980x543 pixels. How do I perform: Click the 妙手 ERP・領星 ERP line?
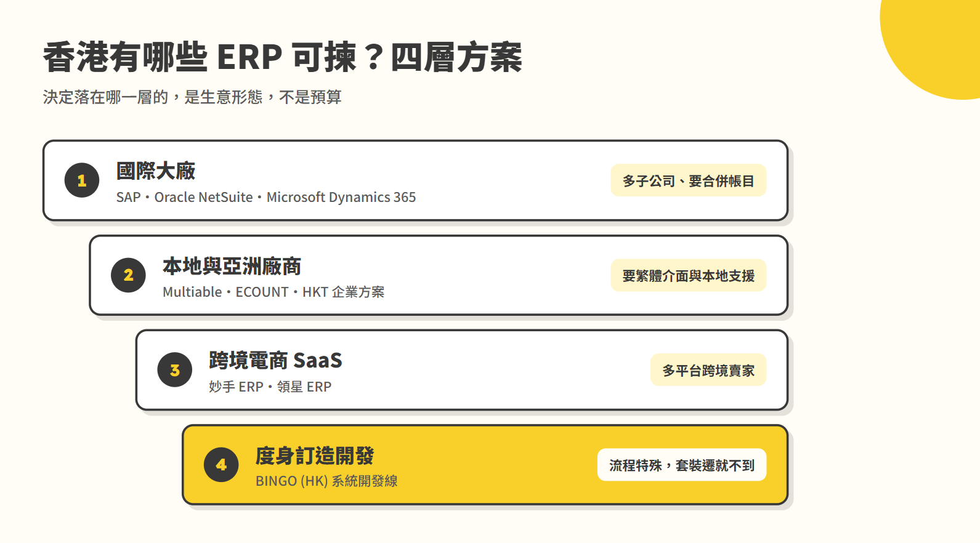pos(270,387)
